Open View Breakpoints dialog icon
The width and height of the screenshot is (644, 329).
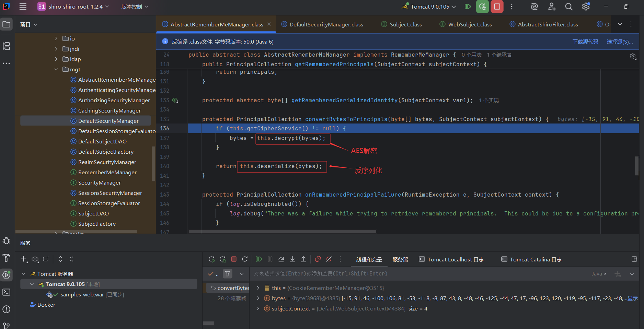[x=318, y=259]
